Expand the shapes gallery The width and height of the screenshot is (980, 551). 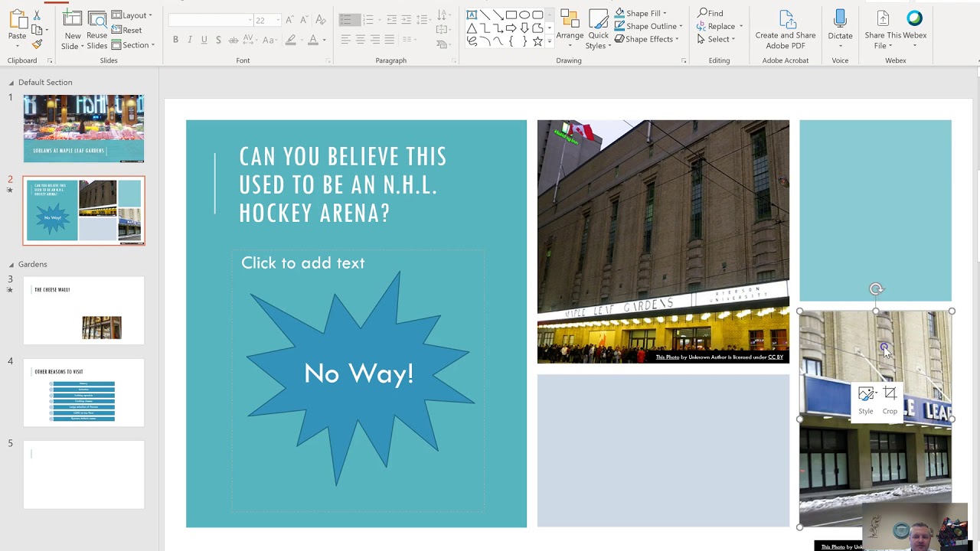pyautogui.click(x=549, y=41)
